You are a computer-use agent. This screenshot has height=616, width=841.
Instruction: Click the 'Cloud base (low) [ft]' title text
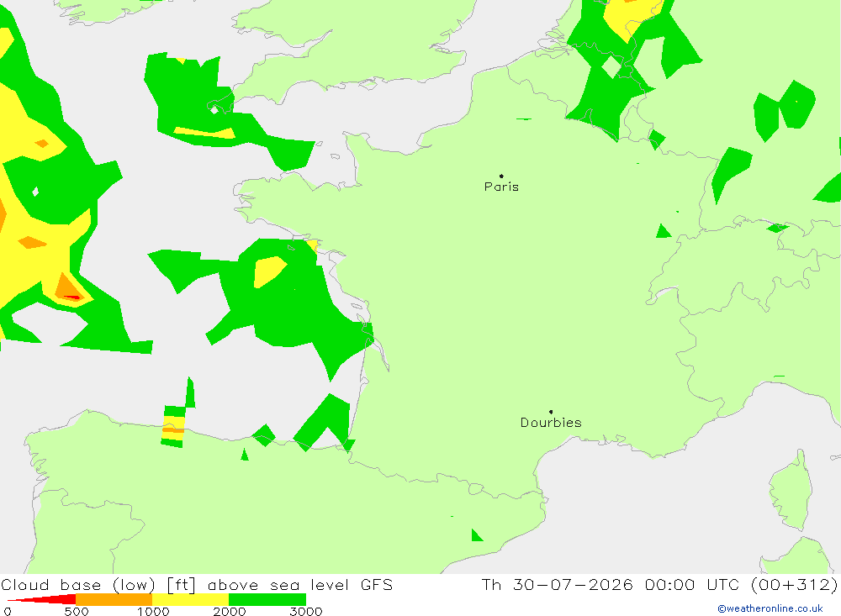pyautogui.click(x=98, y=585)
